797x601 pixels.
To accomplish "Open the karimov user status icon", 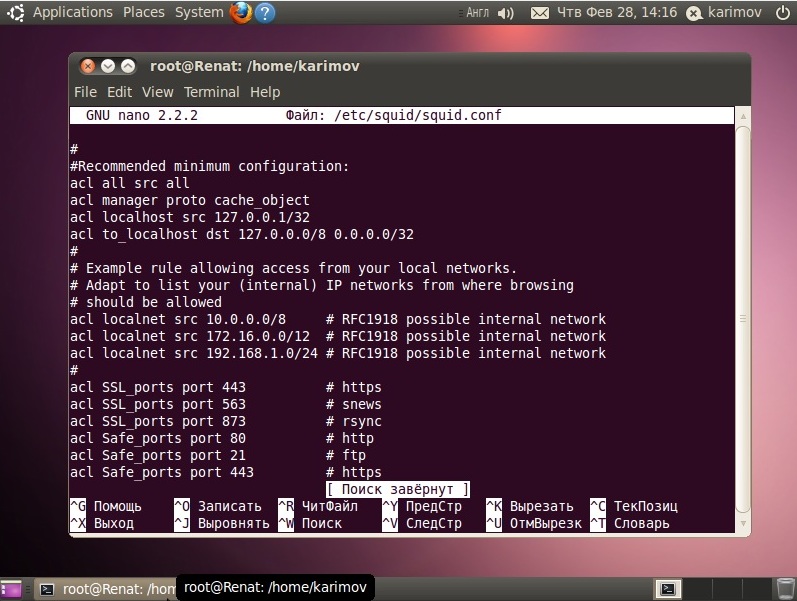I will click(x=694, y=13).
